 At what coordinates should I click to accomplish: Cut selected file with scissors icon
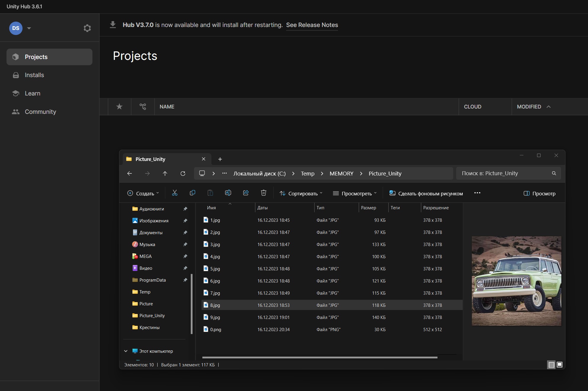click(175, 193)
